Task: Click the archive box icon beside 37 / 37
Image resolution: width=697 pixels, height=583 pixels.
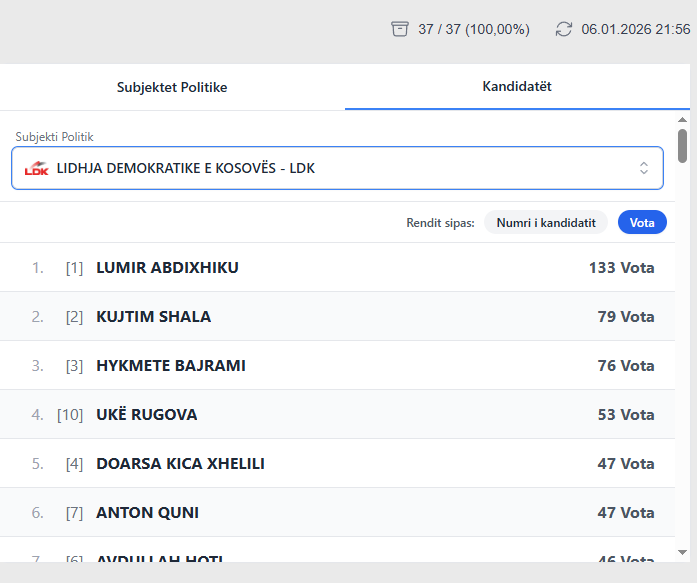Action: [x=400, y=29]
